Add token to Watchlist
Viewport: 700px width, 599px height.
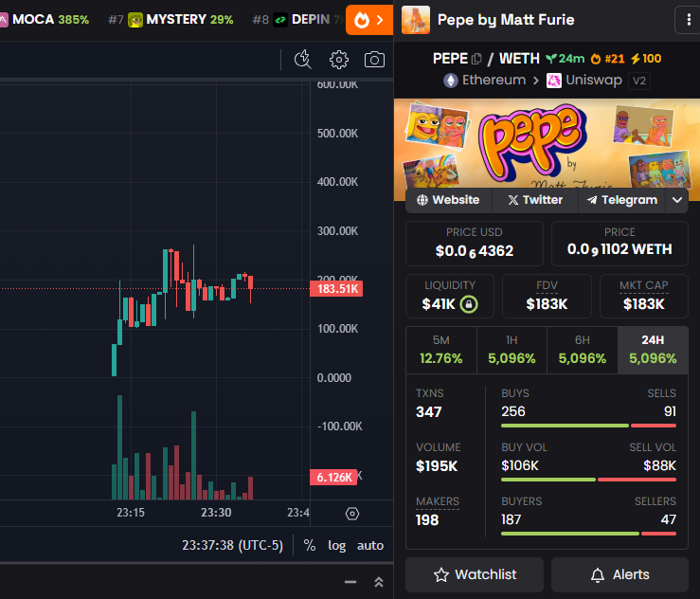475,574
